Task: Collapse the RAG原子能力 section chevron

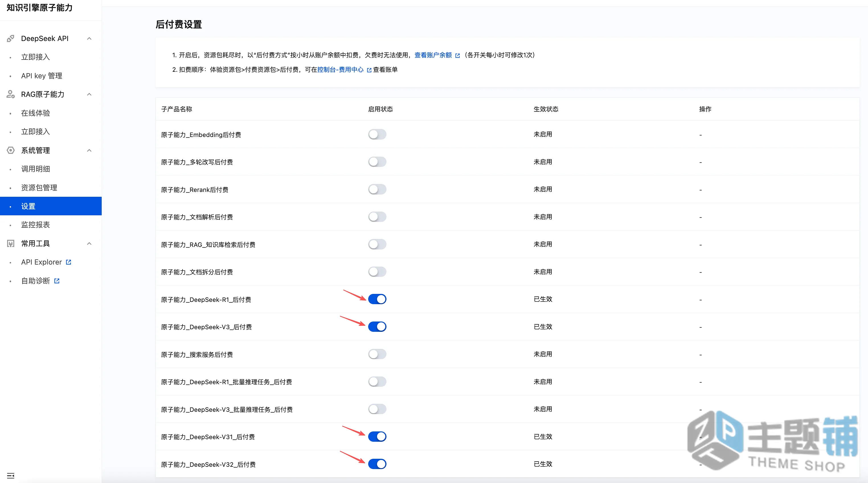Action: click(x=89, y=94)
